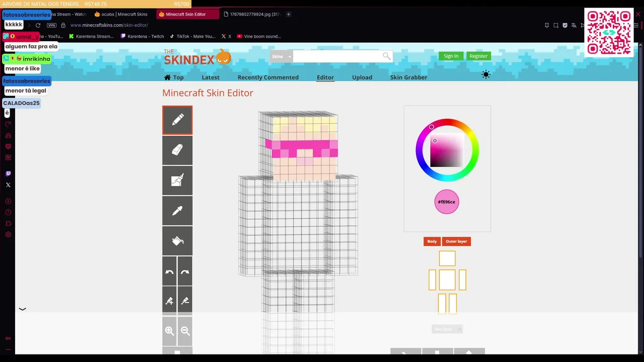Switch to Minecraft Skin Editor tab
The height and width of the screenshot is (362, 644).
point(187,14)
